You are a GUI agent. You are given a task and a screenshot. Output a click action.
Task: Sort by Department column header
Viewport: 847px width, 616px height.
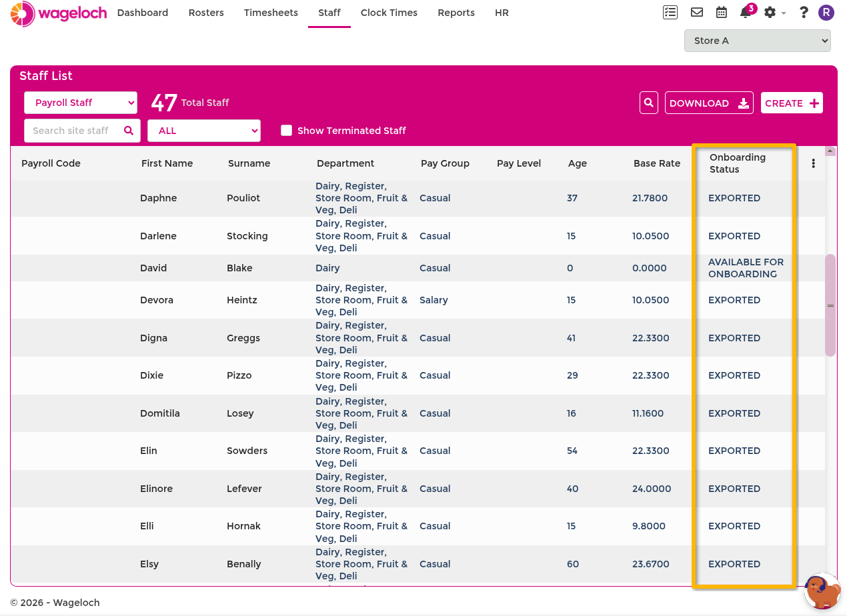point(345,163)
